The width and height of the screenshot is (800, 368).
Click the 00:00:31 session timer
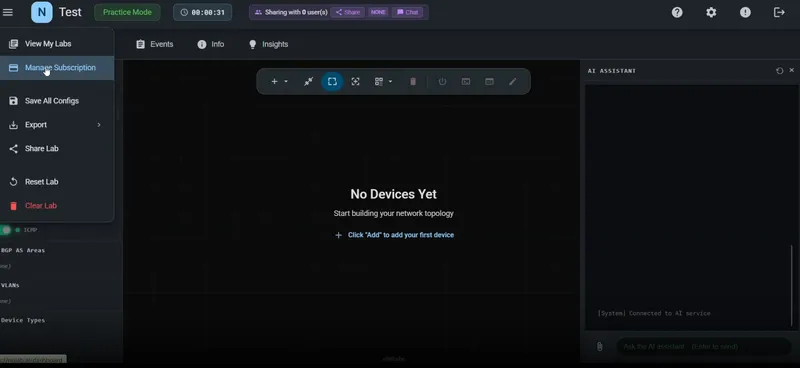tap(203, 12)
